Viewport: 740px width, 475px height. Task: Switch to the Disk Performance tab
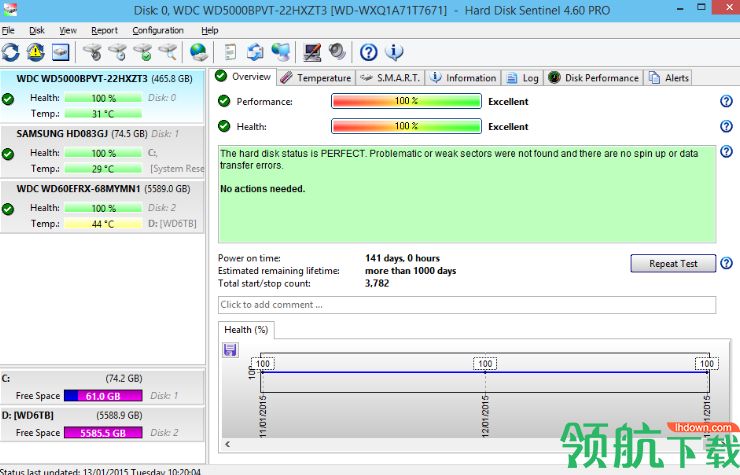pos(594,78)
